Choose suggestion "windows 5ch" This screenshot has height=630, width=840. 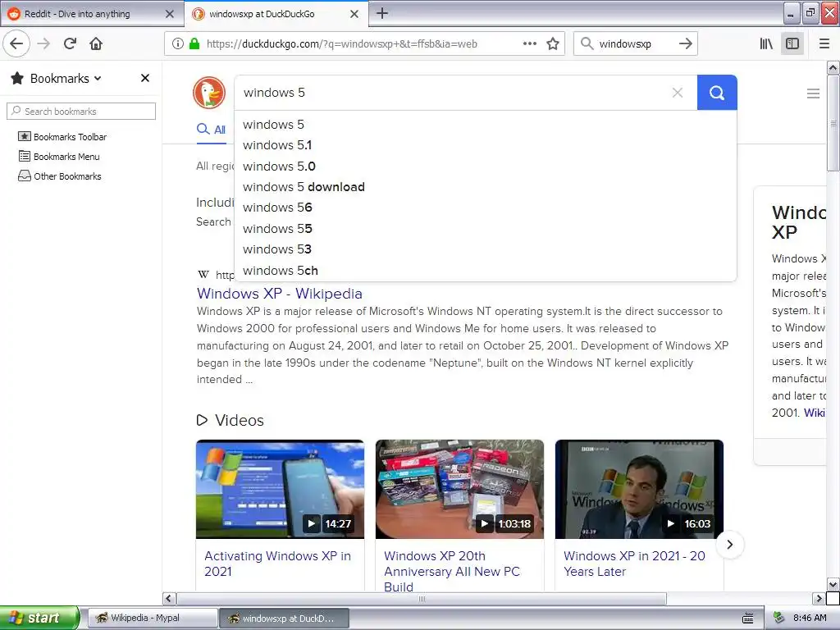pos(486,271)
